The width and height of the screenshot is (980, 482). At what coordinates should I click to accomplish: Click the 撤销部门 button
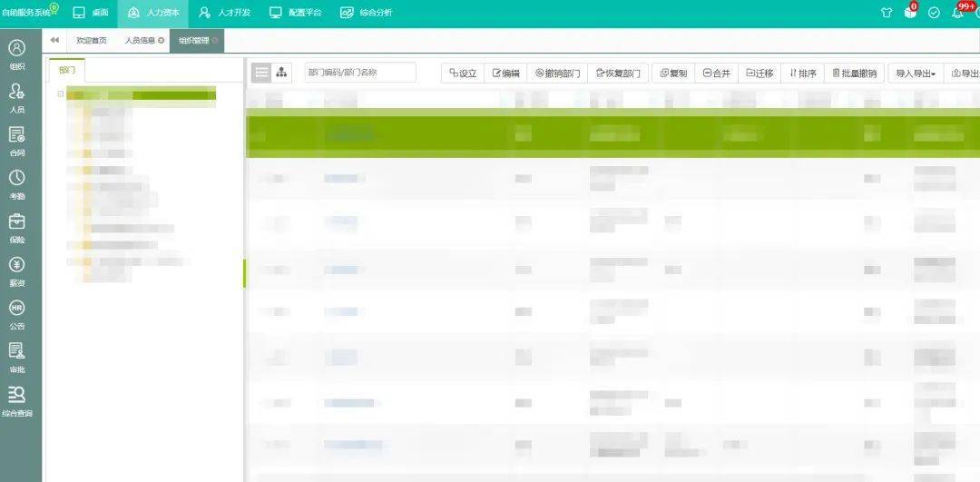(x=557, y=74)
